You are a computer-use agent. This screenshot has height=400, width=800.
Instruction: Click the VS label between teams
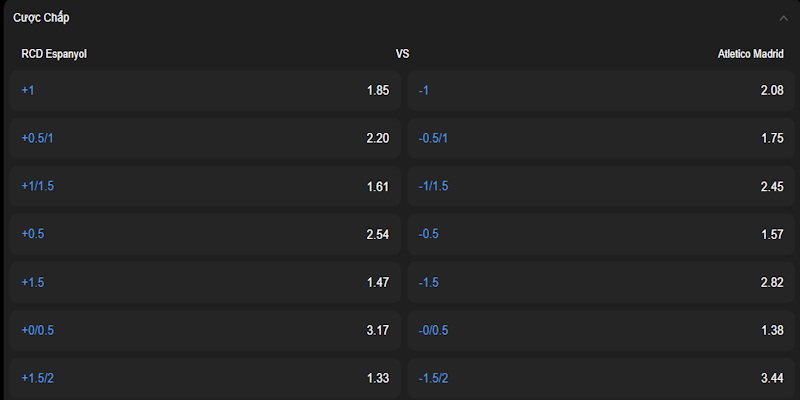click(402, 54)
